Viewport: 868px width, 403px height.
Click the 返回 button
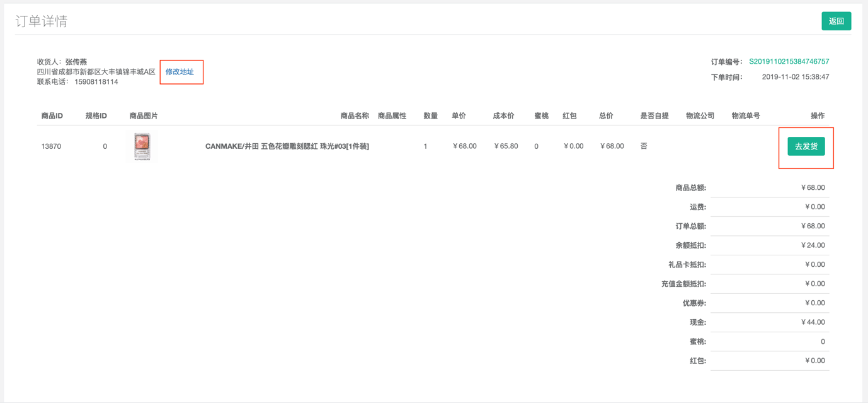(836, 21)
